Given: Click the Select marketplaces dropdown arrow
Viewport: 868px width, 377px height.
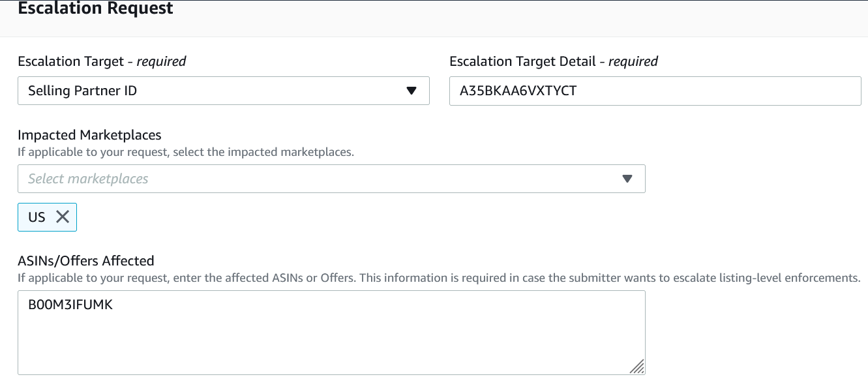Looking at the screenshot, I should tap(627, 179).
